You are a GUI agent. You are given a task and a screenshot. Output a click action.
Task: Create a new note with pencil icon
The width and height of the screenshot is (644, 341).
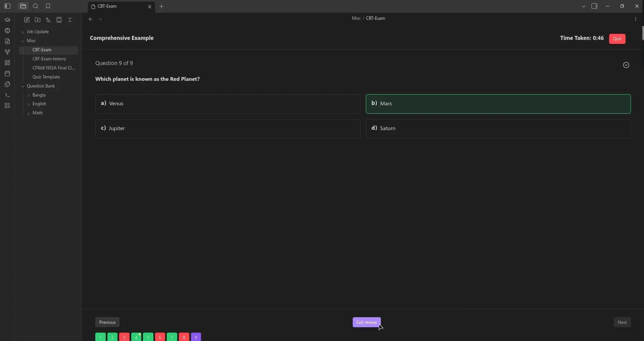click(27, 20)
